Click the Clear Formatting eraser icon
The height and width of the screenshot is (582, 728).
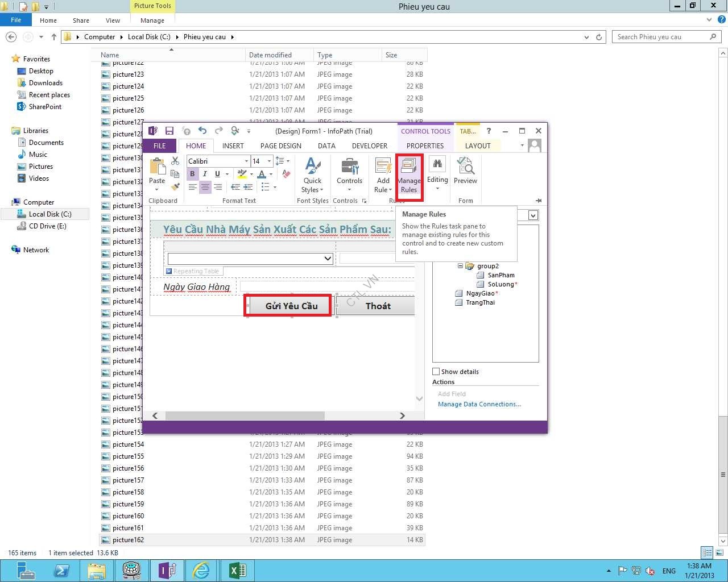pyautogui.click(x=286, y=174)
